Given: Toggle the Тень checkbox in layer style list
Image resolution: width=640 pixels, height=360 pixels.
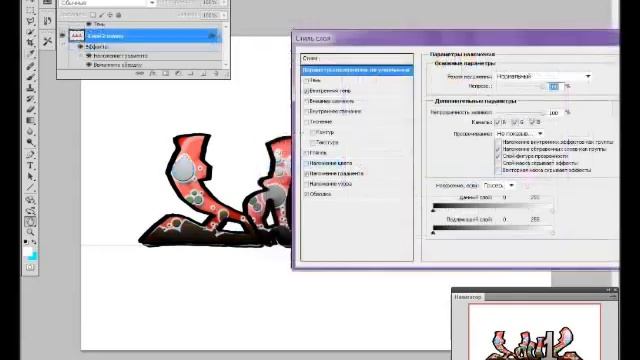Looking at the screenshot, I should coord(306,80).
